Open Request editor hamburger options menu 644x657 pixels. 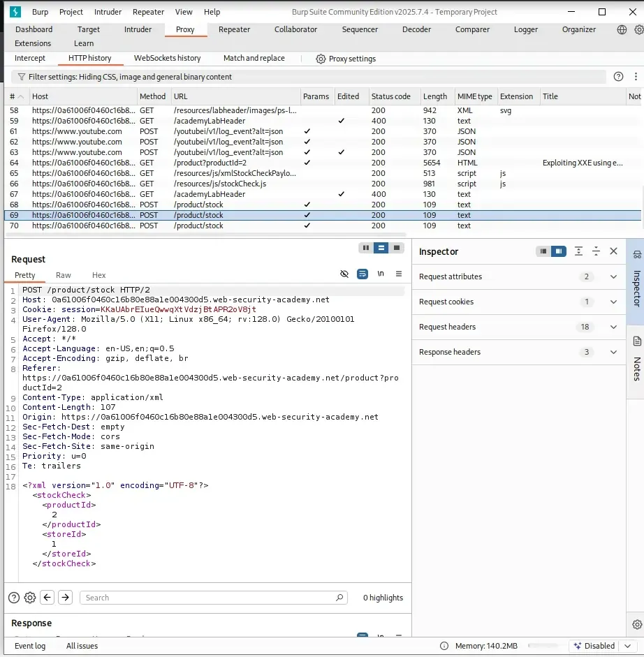click(x=399, y=274)
